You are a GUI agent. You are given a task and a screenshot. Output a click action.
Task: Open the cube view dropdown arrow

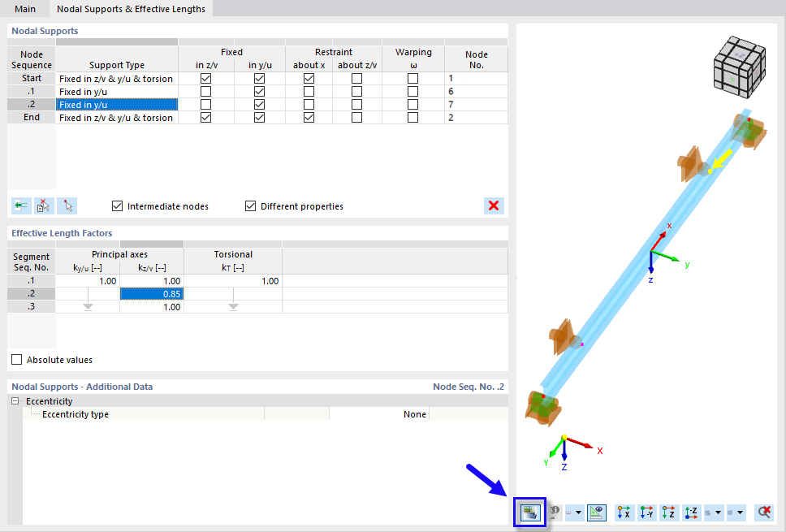pos(741,513)
